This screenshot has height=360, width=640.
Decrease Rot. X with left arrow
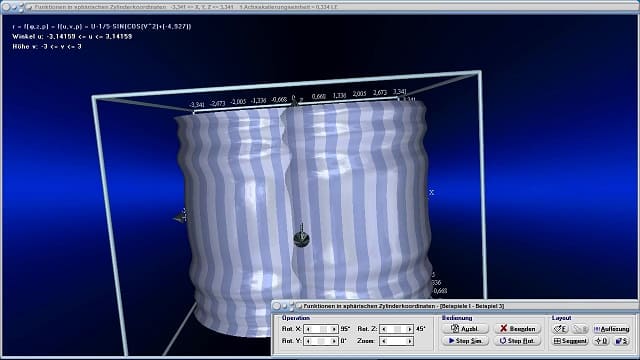pos(308,329)
